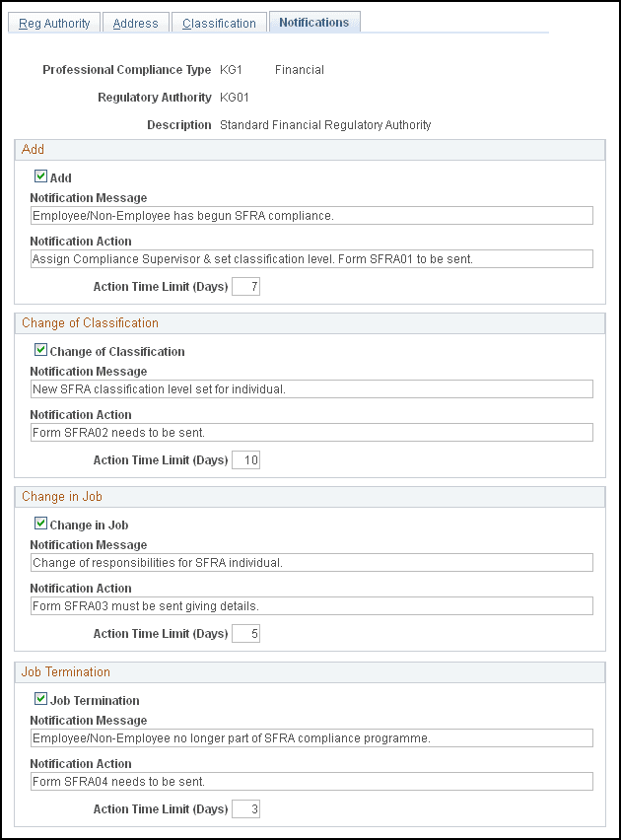Viewport: 621px width, 840px height.
Task: Toggle the Change of Classification checkbox
Action: pyautogui.click(x=40, y=349)
